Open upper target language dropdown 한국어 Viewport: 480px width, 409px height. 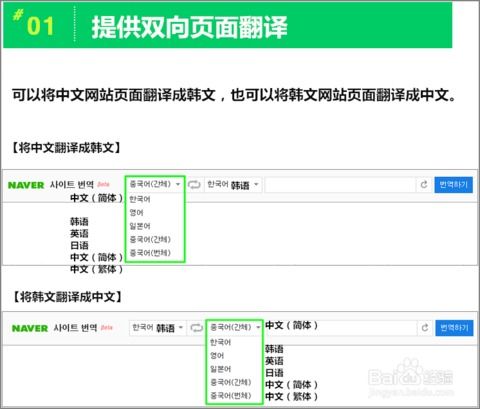(233, 184)
